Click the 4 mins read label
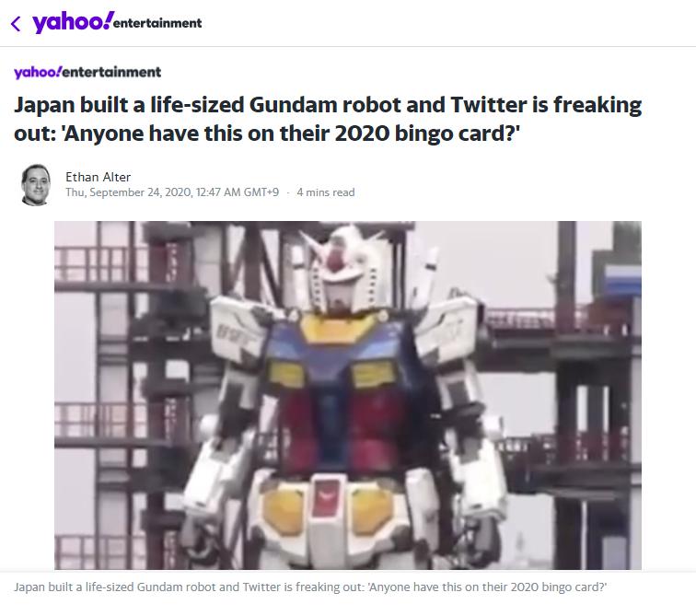This screenshot has height=616, width=696. click(326, 192)
